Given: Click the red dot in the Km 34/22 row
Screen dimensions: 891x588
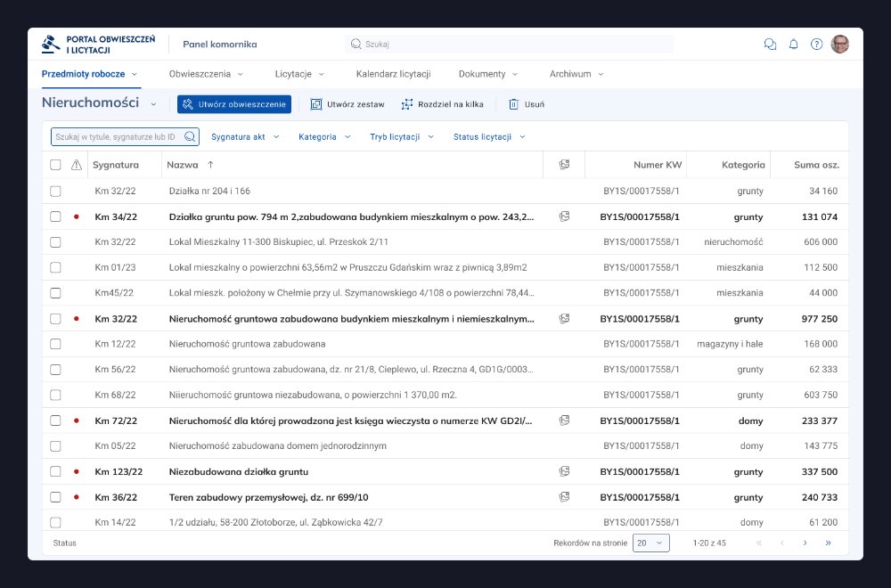Looking at the screenshot, I should click(76, 216).
